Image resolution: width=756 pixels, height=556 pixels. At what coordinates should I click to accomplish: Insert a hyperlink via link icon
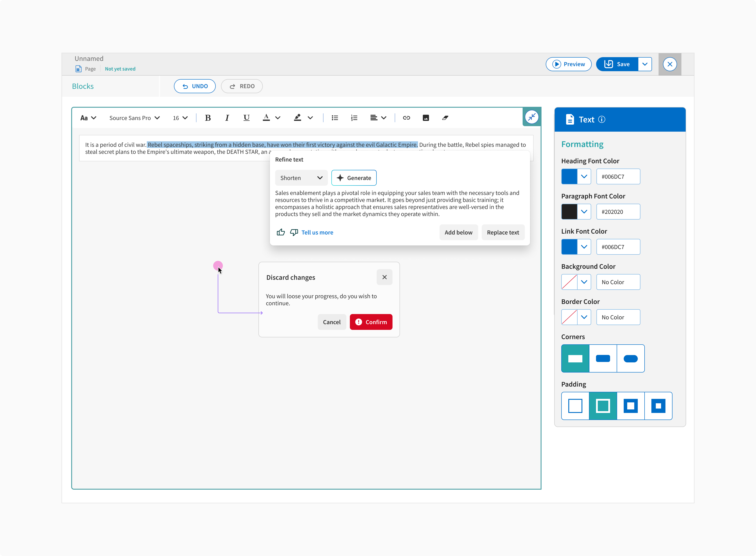coord(406,118)
